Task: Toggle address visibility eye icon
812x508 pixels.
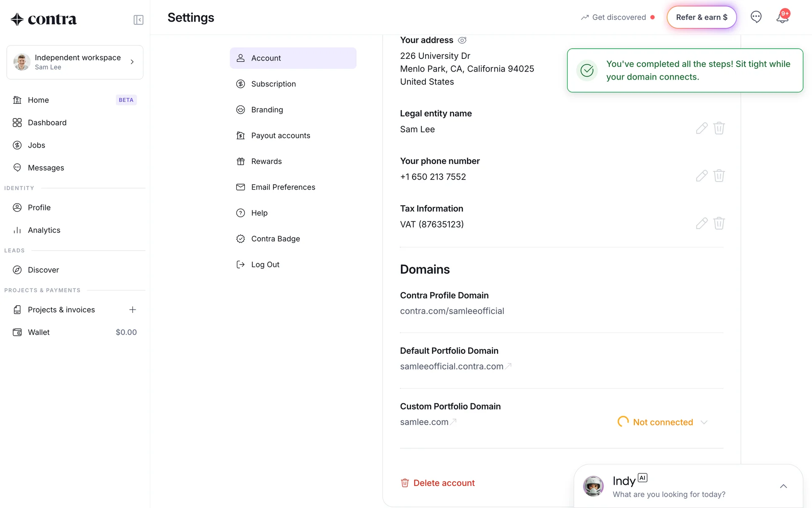Action: 462,40
